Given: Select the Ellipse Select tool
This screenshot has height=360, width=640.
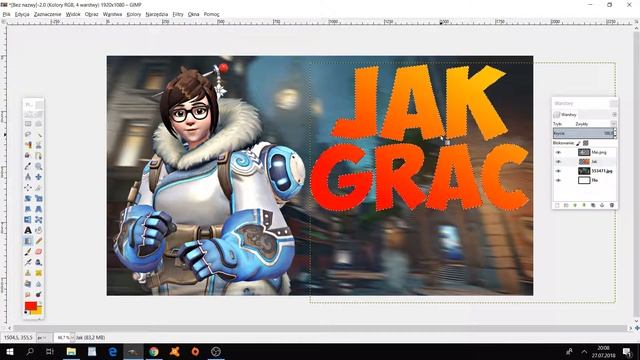Looking at the screenshot, I should [x=38, y=124].
